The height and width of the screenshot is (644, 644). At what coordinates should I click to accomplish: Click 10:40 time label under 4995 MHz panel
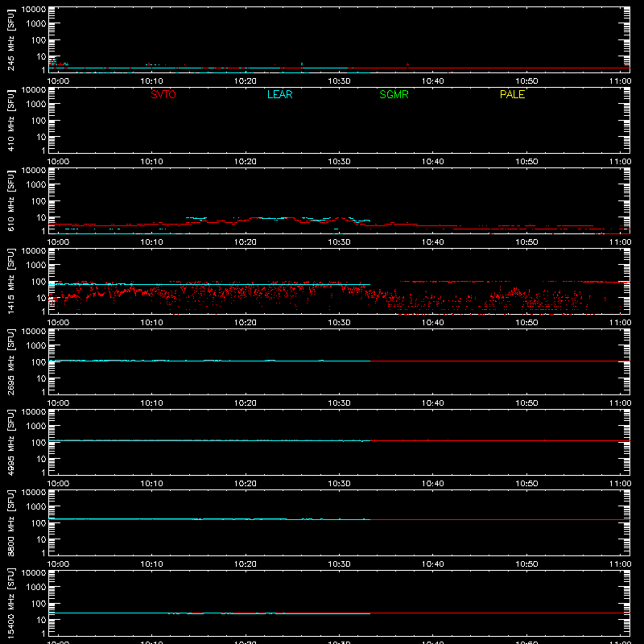[x=433, y=484]
